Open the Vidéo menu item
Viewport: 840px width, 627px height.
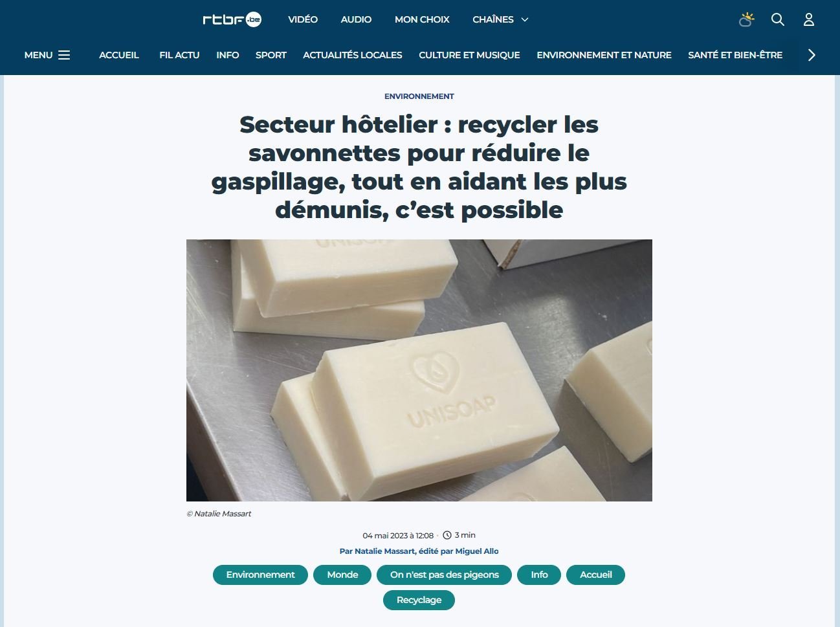tap(303, 19)
